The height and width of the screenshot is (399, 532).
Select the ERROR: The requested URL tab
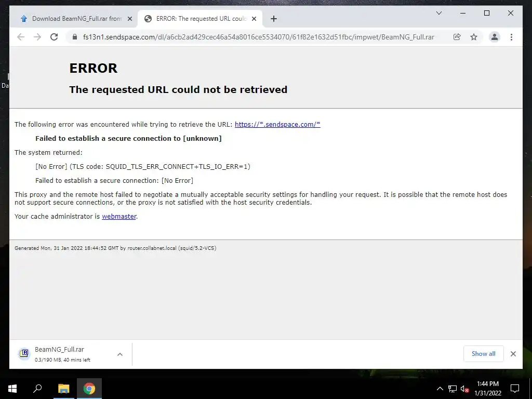click(x=200, y=19)
